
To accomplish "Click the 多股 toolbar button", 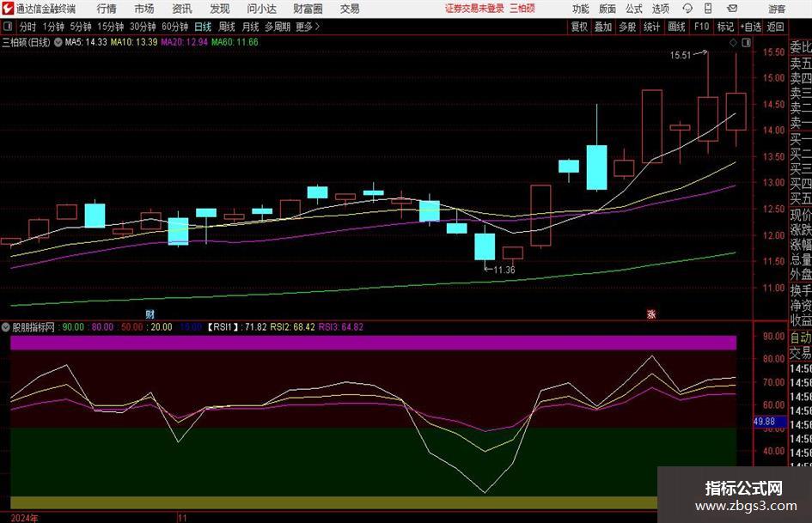I will coord(627,27).
